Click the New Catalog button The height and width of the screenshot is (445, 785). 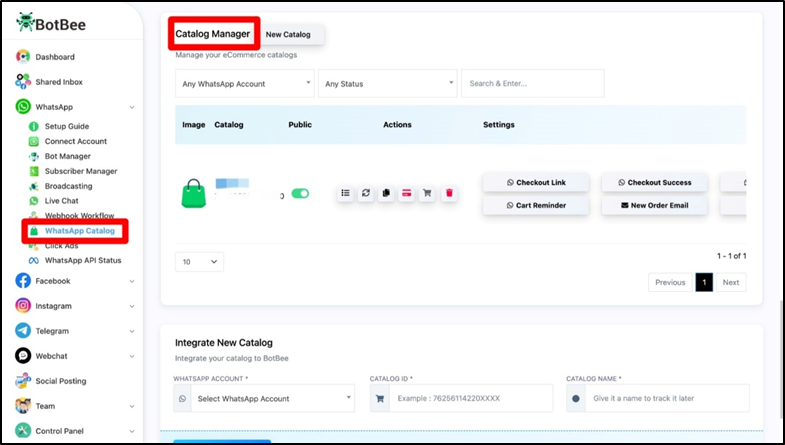point(288,35)
